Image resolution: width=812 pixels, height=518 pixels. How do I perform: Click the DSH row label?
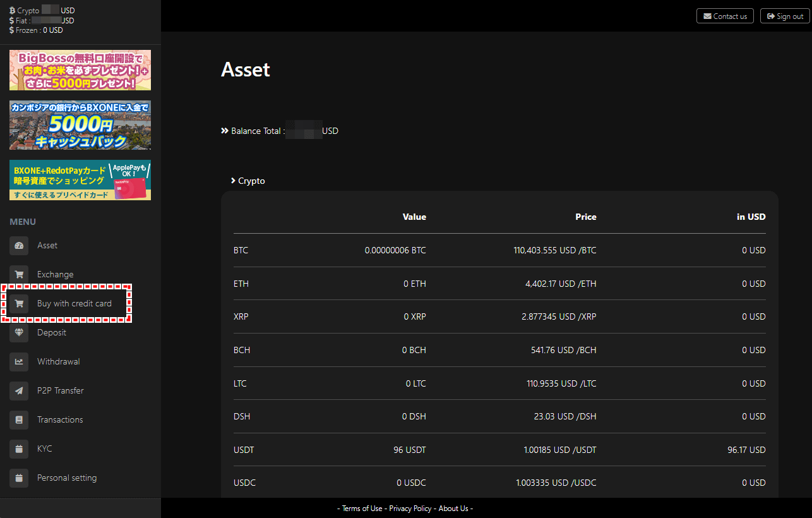click(x=241, y=416)
